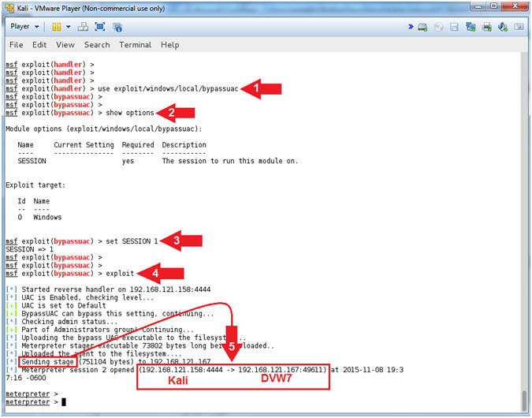Click 'The session to run this module on.' text
The image size is (532, 418).
point(230,161)
